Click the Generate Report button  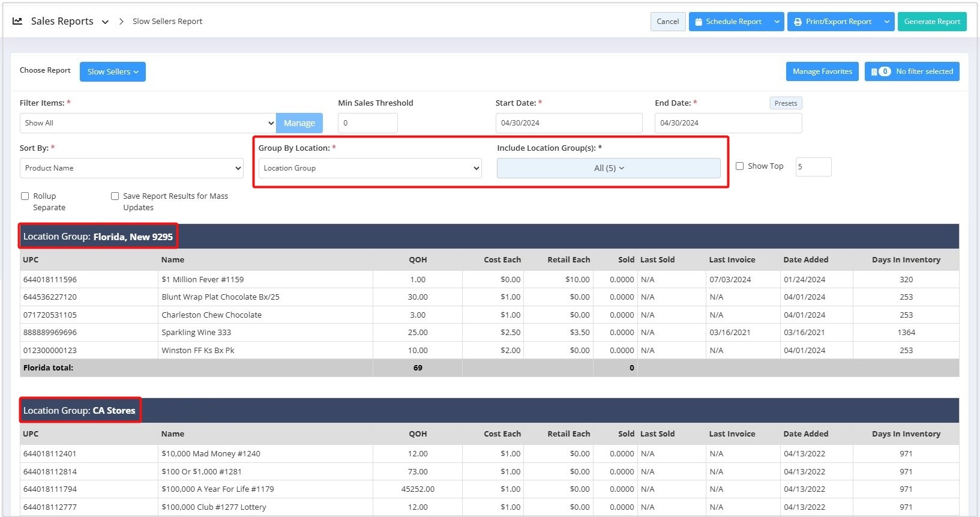coord(932,22)
